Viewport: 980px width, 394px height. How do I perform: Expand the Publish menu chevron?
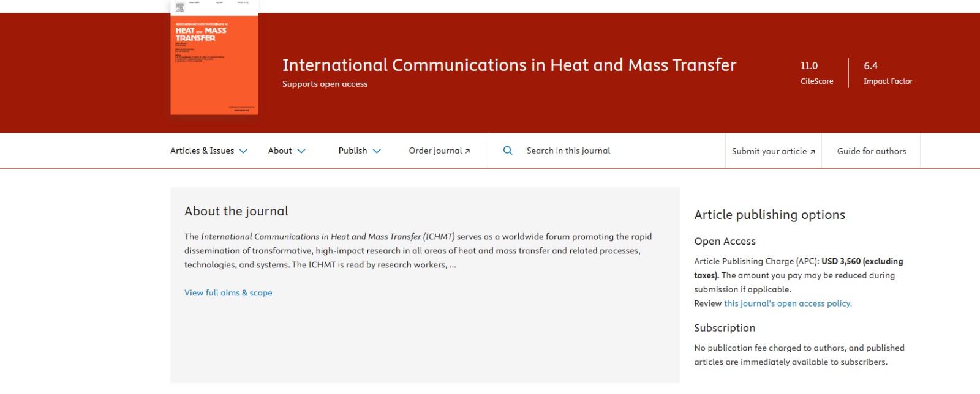377,151
